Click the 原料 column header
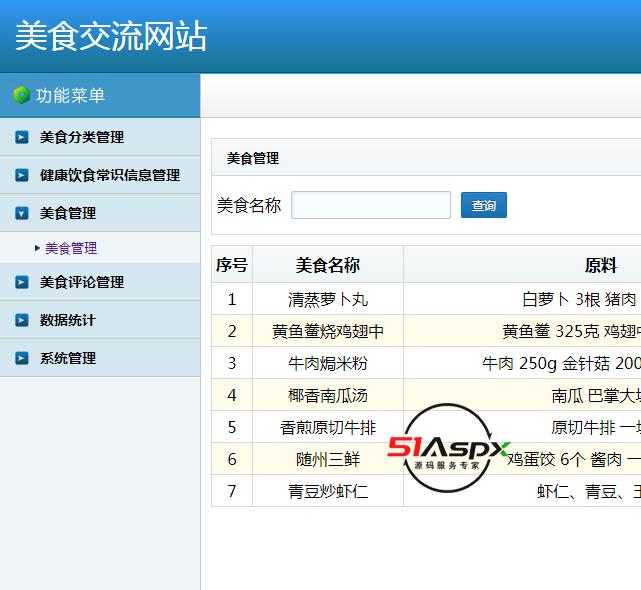Image resolution: width=641 pixels, height=590 pixels. (600, 265)
